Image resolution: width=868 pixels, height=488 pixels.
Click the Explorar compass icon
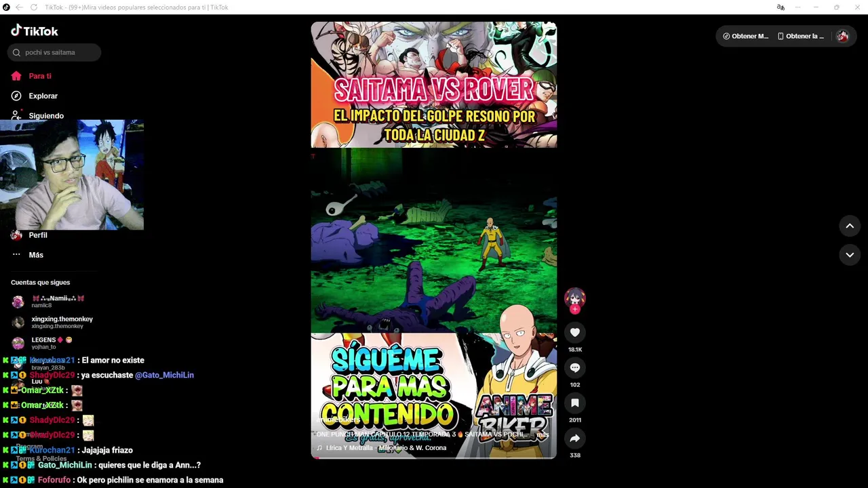16,96
